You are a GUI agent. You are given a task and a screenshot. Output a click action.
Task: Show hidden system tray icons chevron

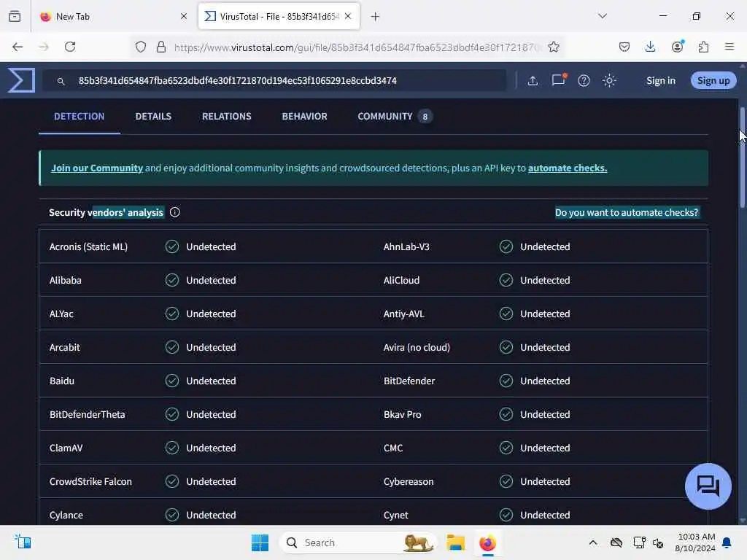pos(592,542)
